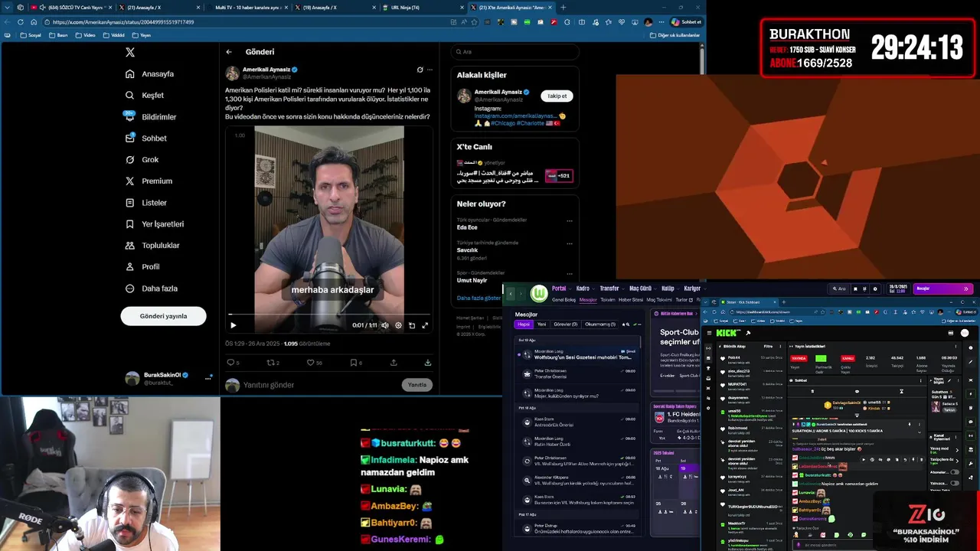Click the Gönderi yayınla button
Viewport: 980px width, 551px height.
163,316
